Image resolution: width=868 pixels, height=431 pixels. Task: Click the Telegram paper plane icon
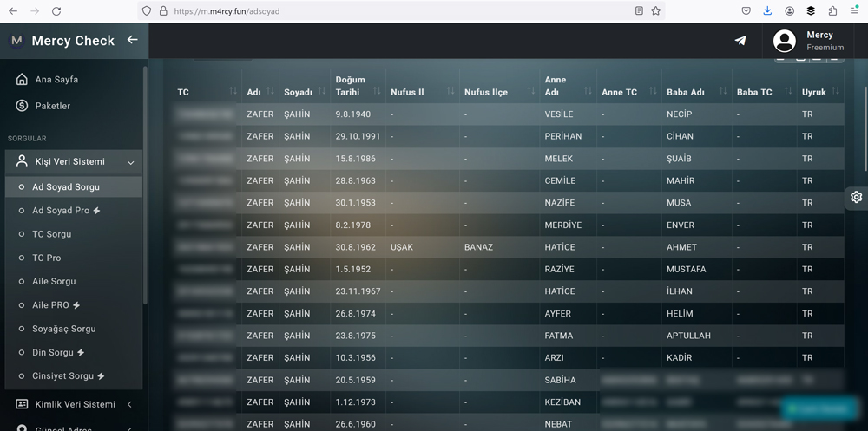point(740,41)
